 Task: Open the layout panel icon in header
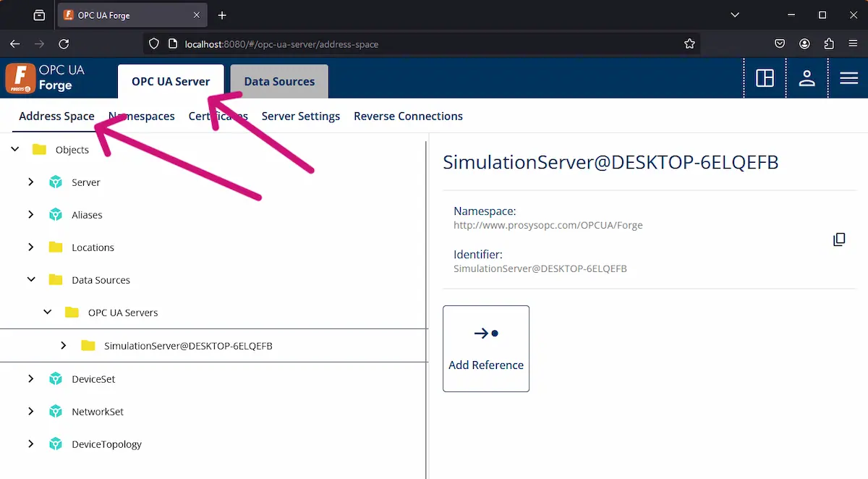tap(765, 79)
